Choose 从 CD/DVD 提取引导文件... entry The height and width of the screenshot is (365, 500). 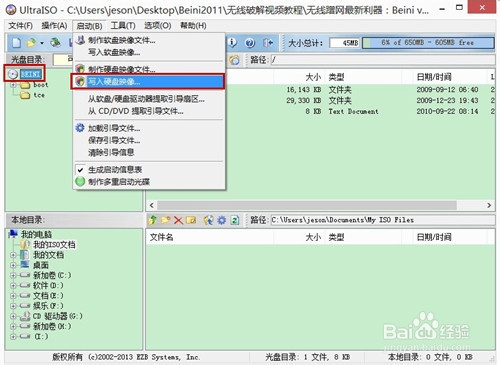[x=148, y=111]
